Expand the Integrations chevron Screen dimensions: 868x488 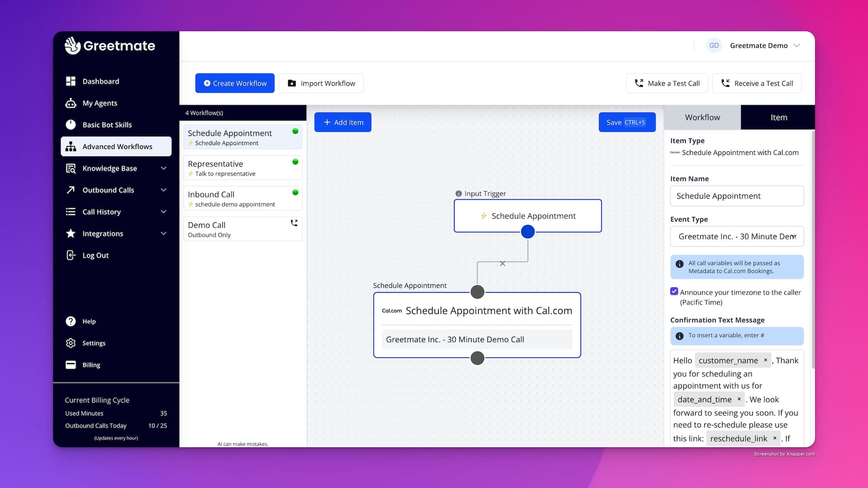pos(164,233)
